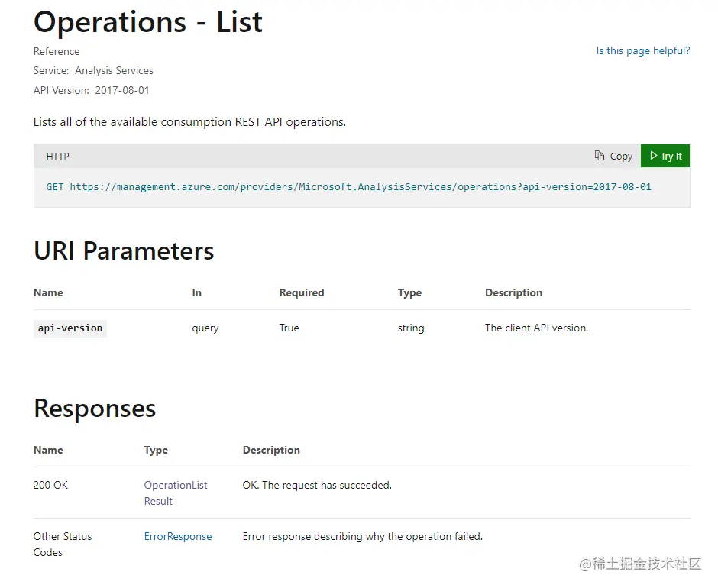Click the Operations - List page title

(148, 21)
